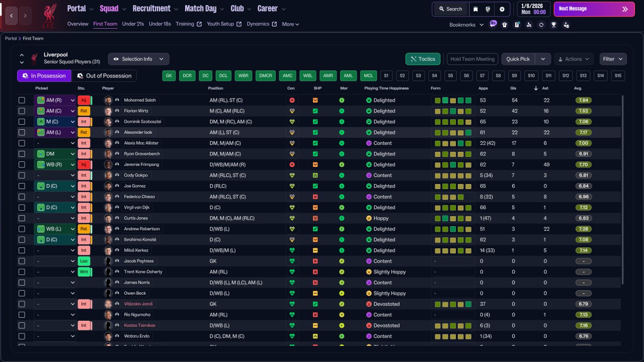644x362 pixels.
Task: Click the bookmark icon beside Search
Action: 475,9
